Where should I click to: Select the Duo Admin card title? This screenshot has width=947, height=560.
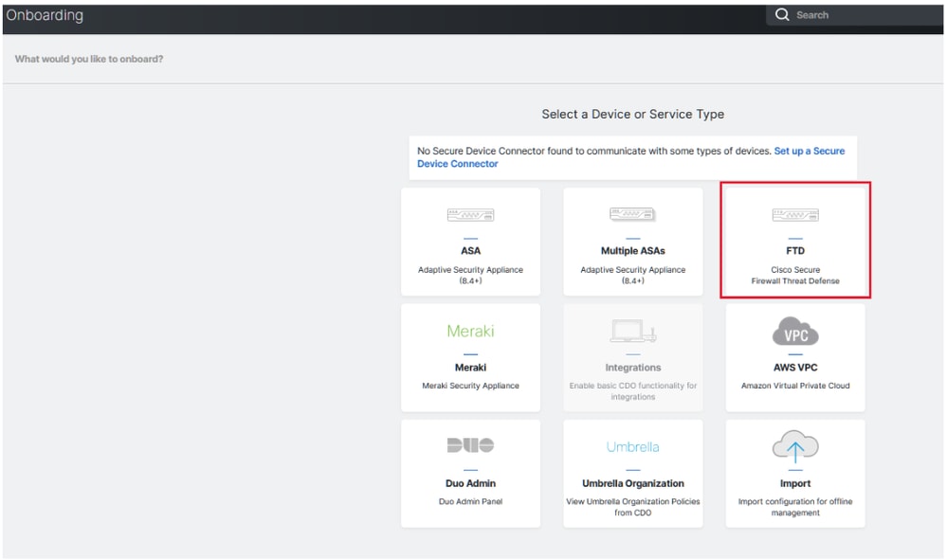pos(470,483)
